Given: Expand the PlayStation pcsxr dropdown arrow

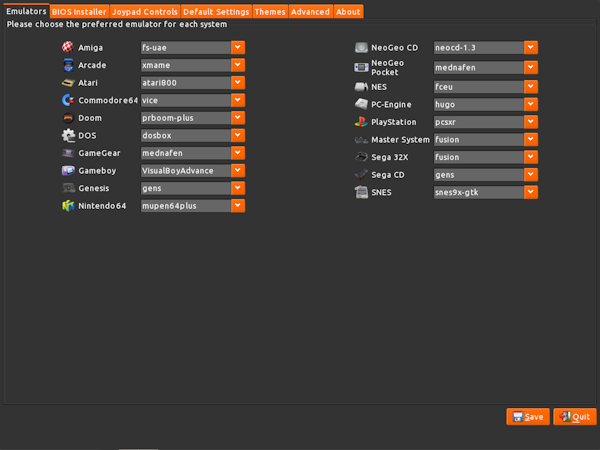Looking at the screenshot, I should click(x=531, y=122).
